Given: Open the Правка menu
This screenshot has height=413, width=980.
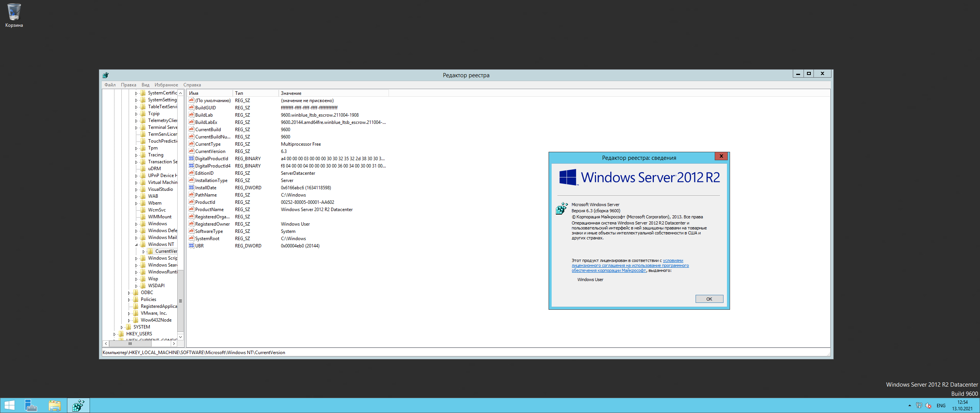Looking at the screenshot, I should pos(129,85).
